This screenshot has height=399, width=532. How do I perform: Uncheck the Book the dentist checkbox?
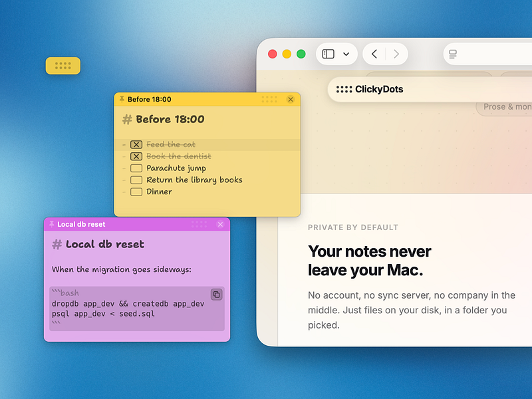click(x=136, y=156)
